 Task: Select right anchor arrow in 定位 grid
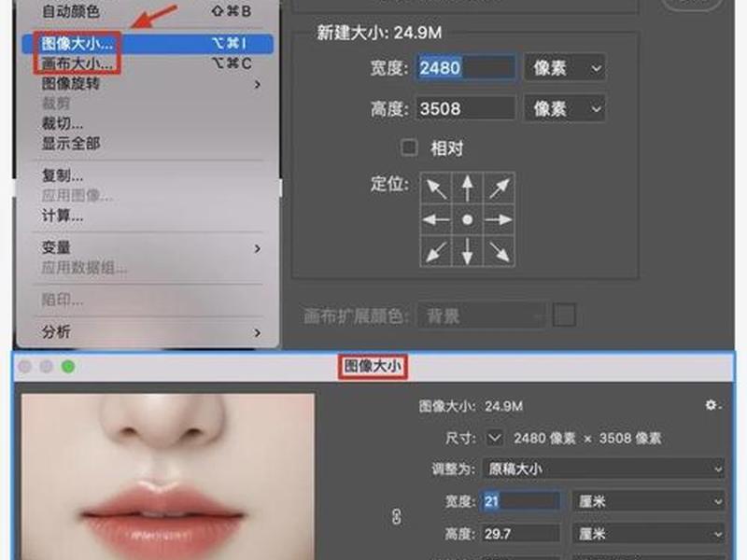[x=499, y=219]
